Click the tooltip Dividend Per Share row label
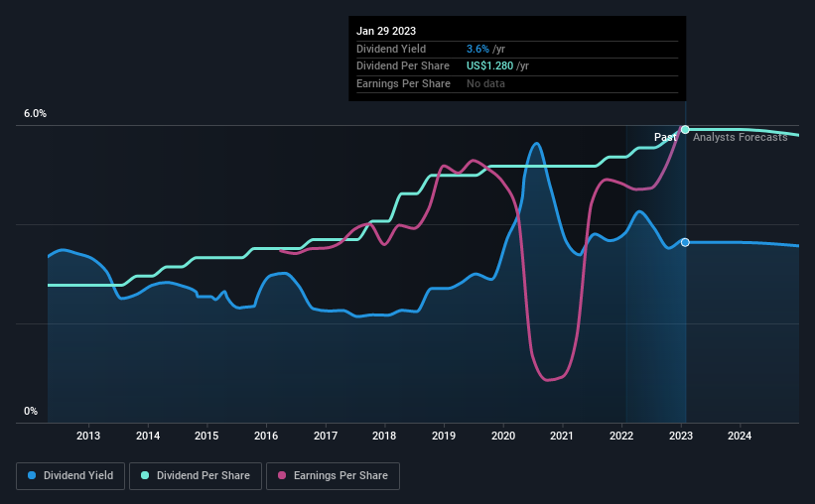This screenshot has width=815, height=504. (403, 66)
